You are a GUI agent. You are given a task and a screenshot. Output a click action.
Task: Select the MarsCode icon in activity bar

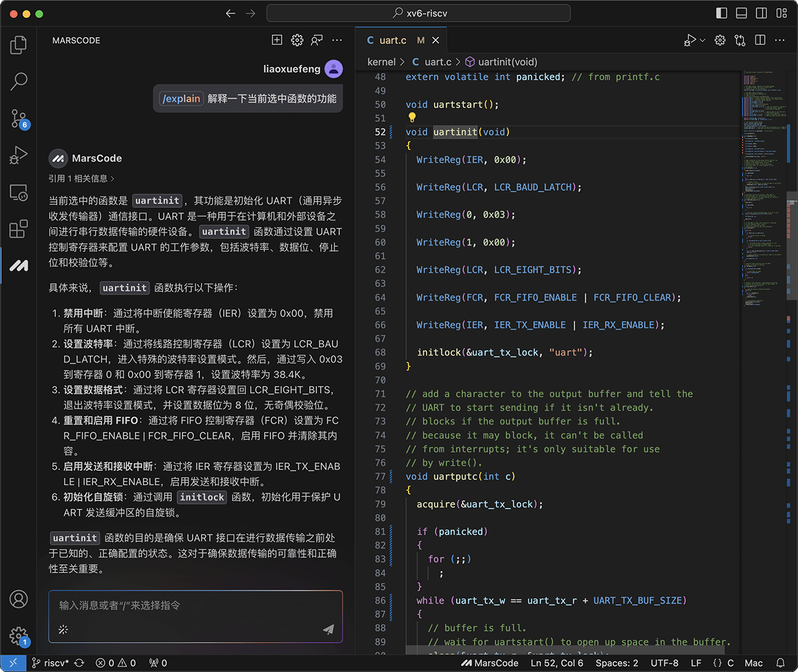coord(18,265)
